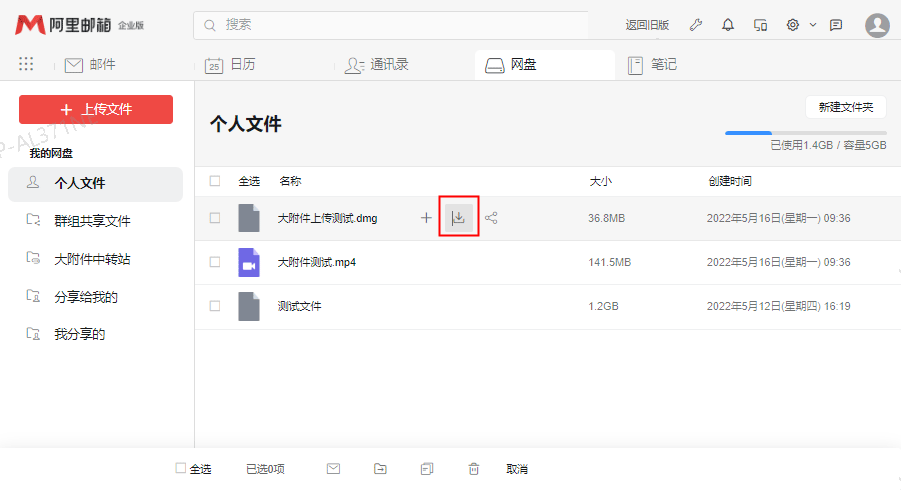Click 取消 in the bottom bar

pos(517,469)
